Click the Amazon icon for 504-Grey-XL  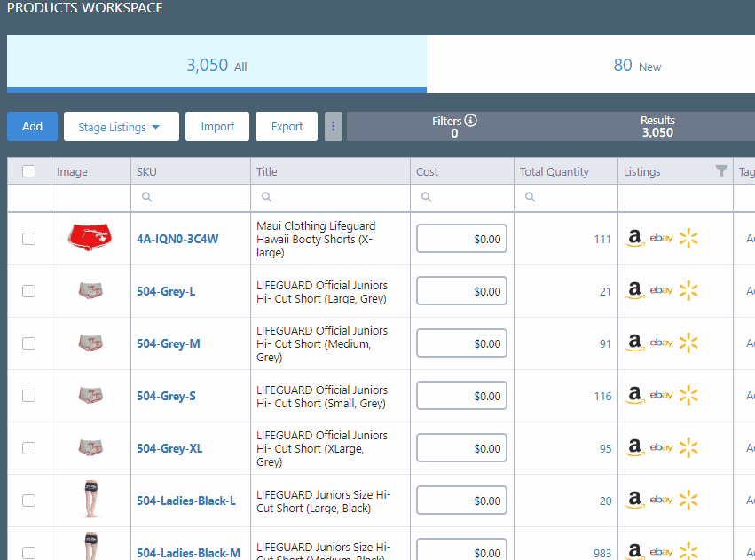634,448
